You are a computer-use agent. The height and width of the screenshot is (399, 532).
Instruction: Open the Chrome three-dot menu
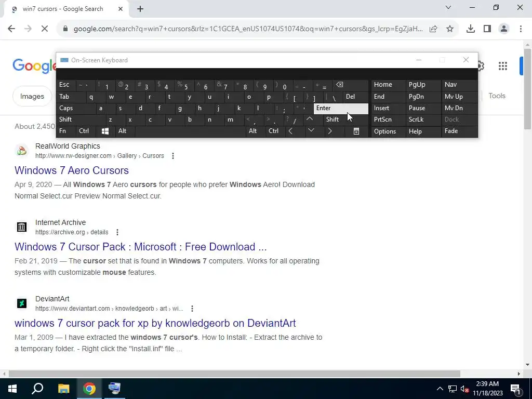521,29
